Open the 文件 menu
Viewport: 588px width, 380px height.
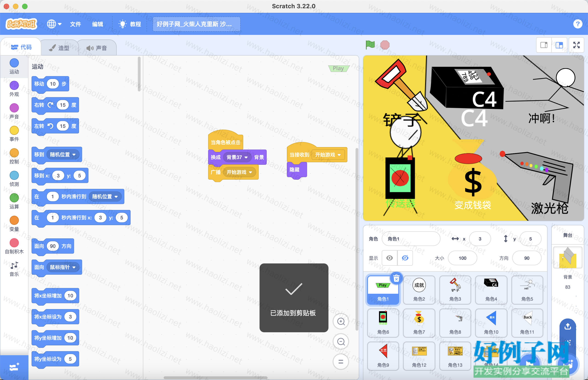(75, 24)
